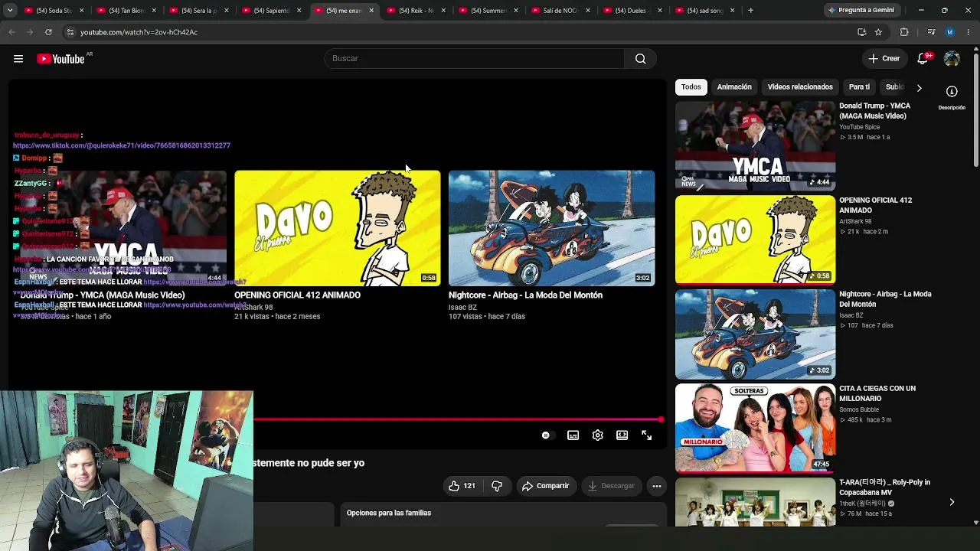Seek using the red video progress bar
Viewport: 980px width, 551px height.
point(458,419)
